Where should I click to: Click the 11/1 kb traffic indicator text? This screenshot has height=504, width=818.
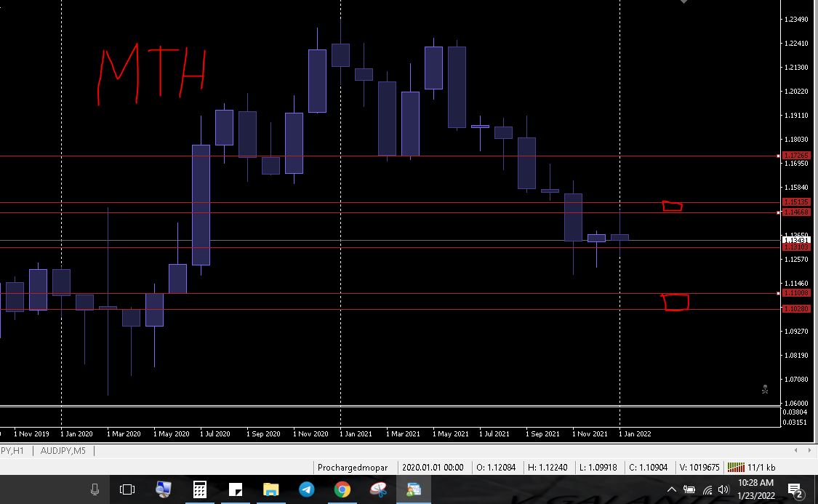tap(761, 468)
